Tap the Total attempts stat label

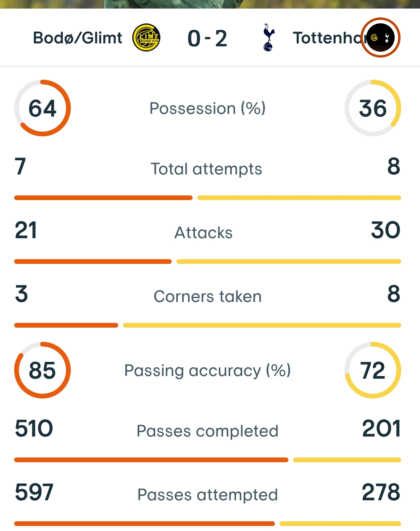coord(206,169)
